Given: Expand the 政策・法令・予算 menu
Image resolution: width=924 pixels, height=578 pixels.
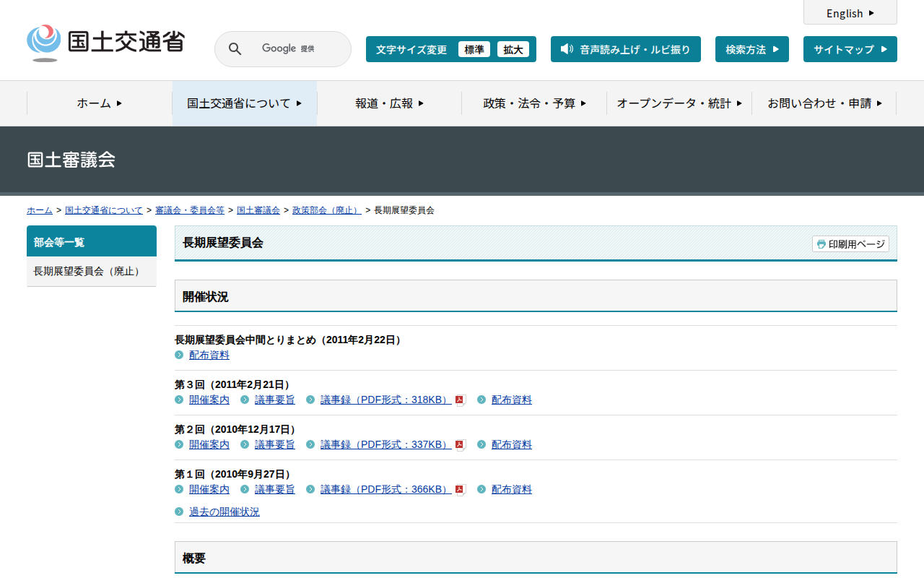Looking at the screenshot, I should click(534, 103).
